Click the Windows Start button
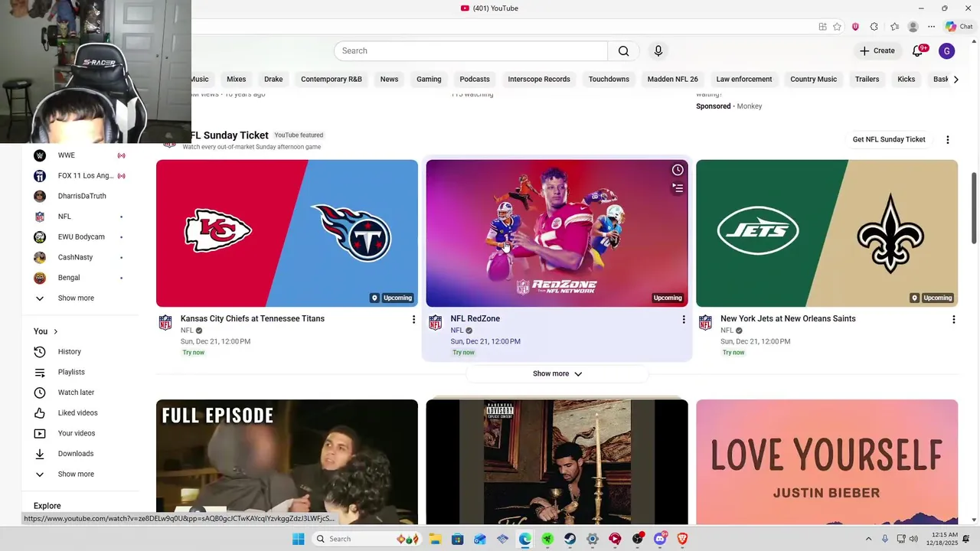The width and height of the screenshot is (980, 551). coord(298,539)
